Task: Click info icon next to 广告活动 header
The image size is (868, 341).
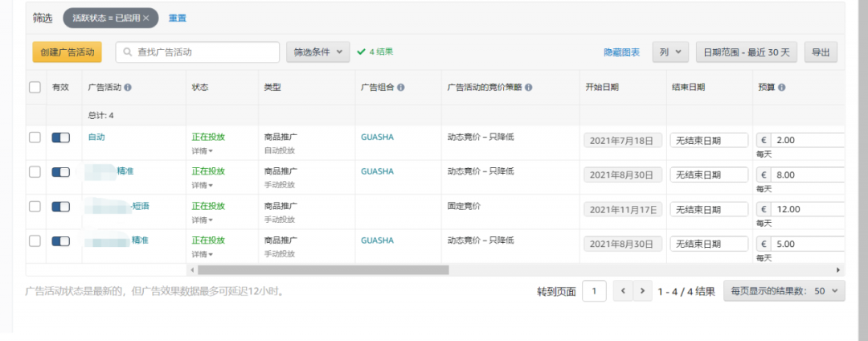Action: click(128, 88)
